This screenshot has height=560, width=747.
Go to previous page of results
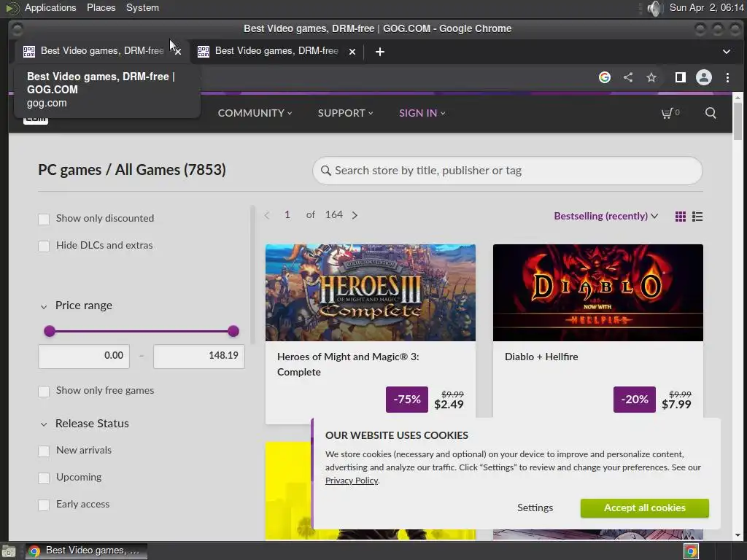point(267,215)
